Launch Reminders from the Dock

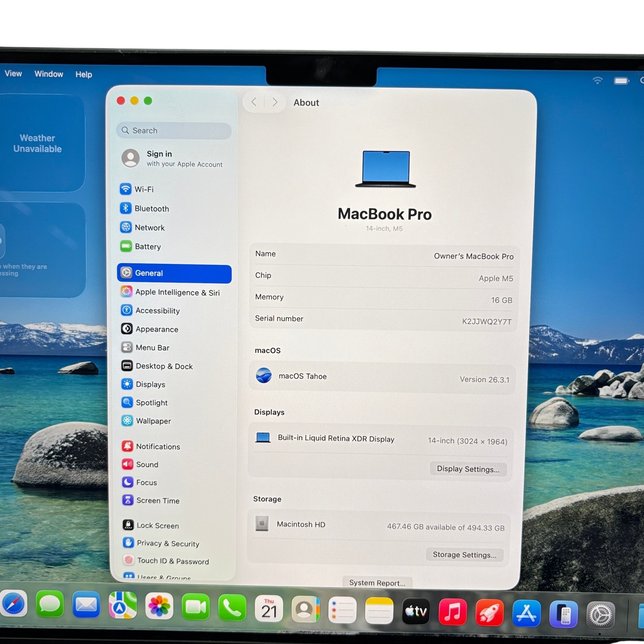tap(342, 610)
